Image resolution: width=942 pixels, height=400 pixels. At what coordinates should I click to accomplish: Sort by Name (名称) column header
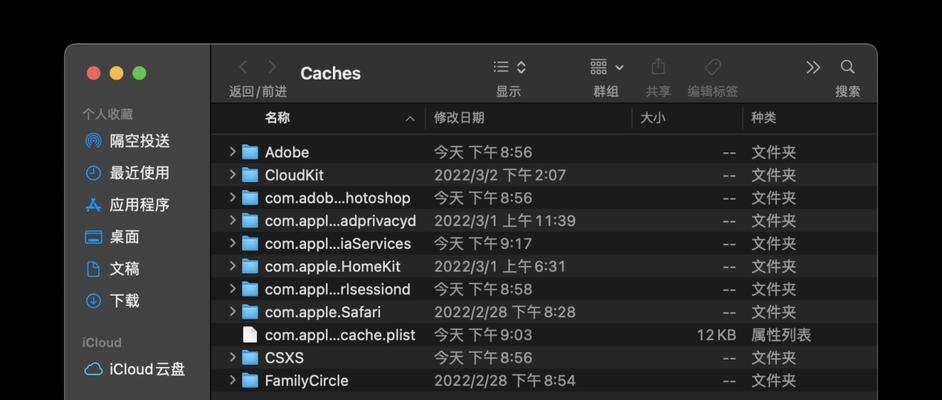pos(278,118)
